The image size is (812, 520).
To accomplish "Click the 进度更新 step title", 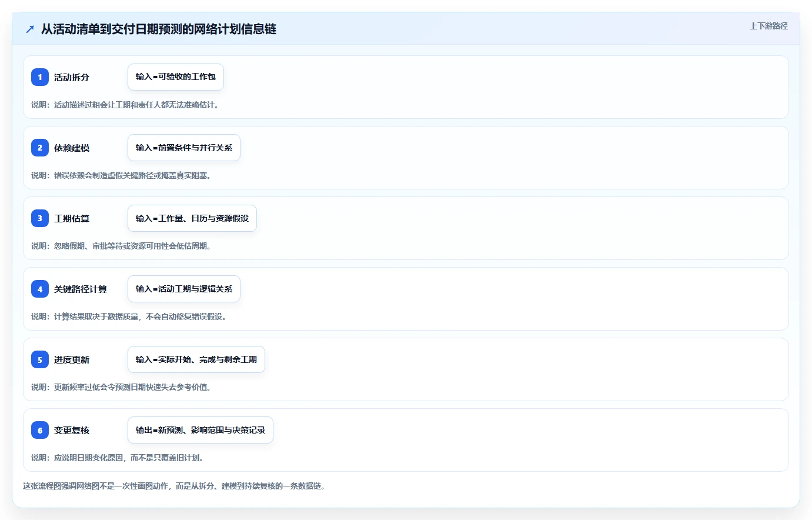I will coord(72,359).
